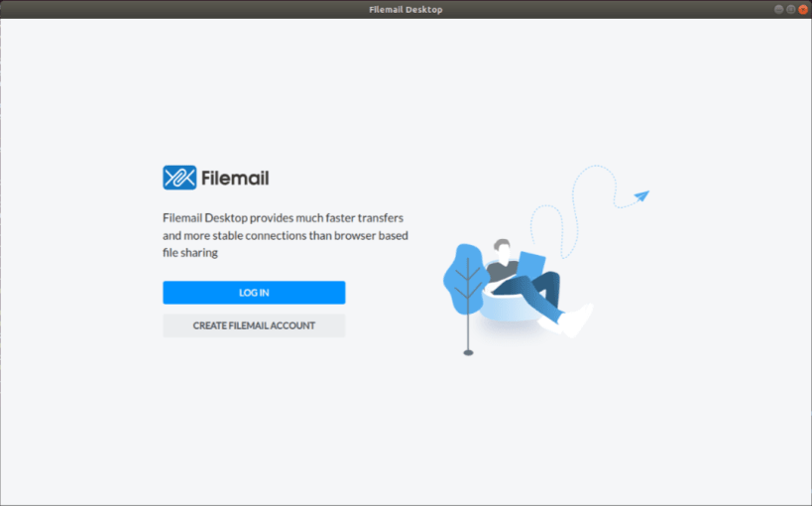Close the Filemail Desktop window

803,9
